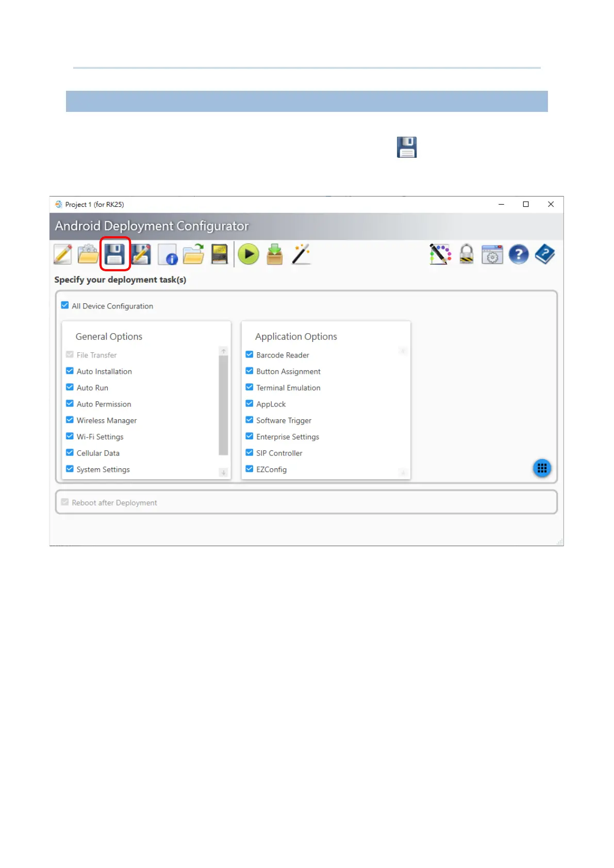The width and height of the screenshot is (614, 868).
Task: Uncheck Enterprise Settings option
Action: tap(250, 436)
